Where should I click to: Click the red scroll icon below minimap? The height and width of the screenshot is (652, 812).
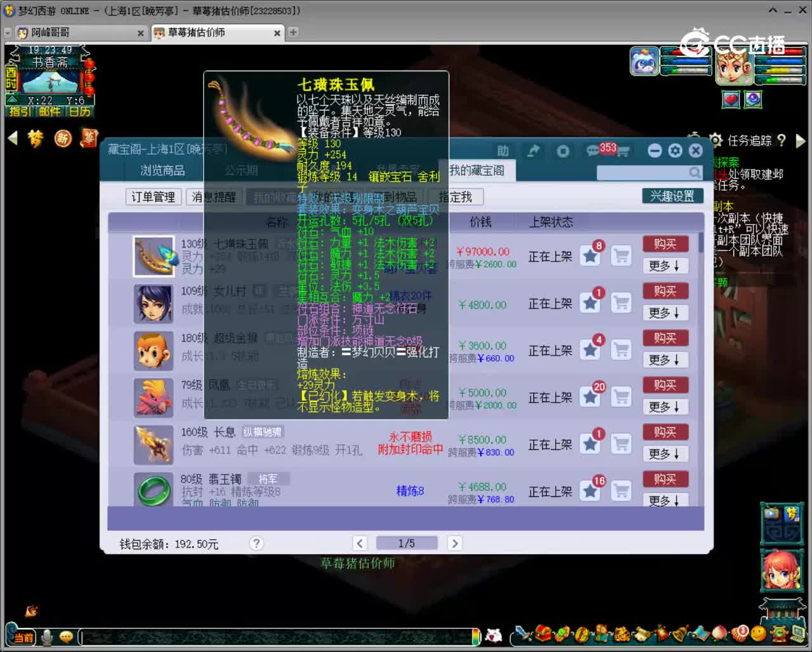coord(89,138)
